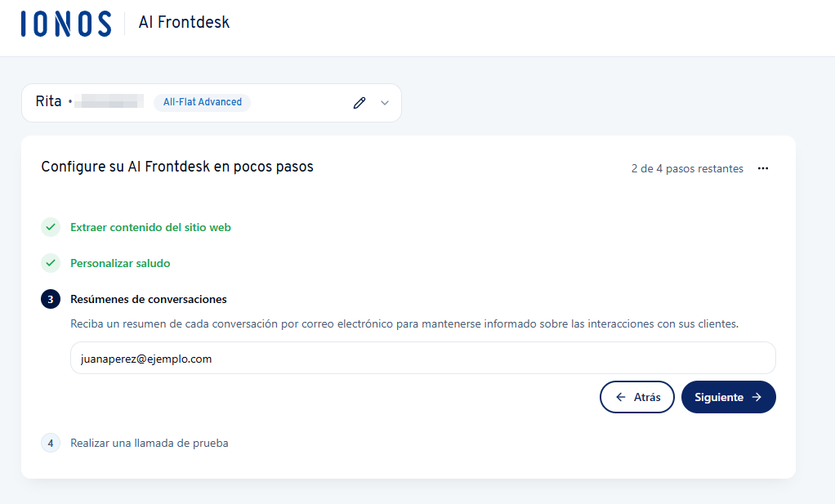Click the Resúmenes de conversaciones heading
The image size is (835, 504).
point(149,299)
